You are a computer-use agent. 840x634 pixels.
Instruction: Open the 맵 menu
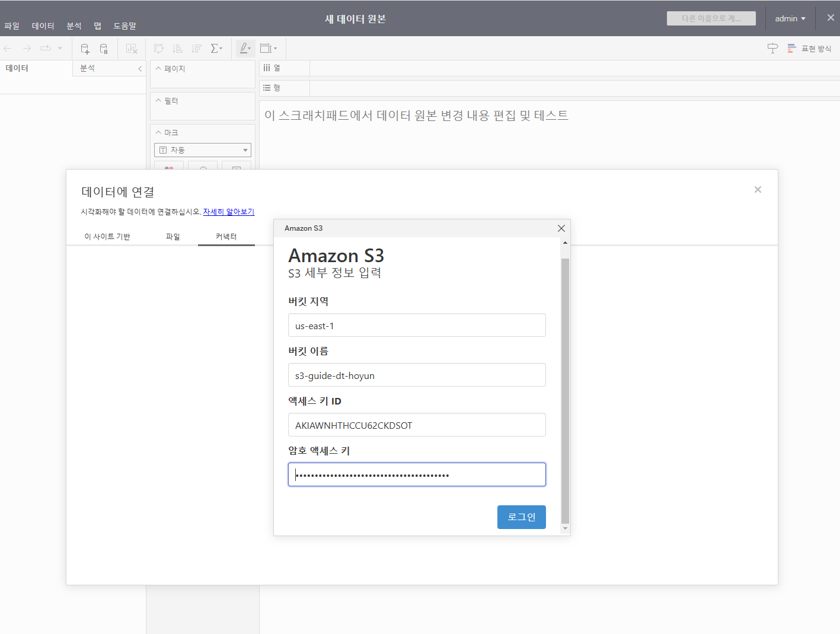[x=97, y=26]
